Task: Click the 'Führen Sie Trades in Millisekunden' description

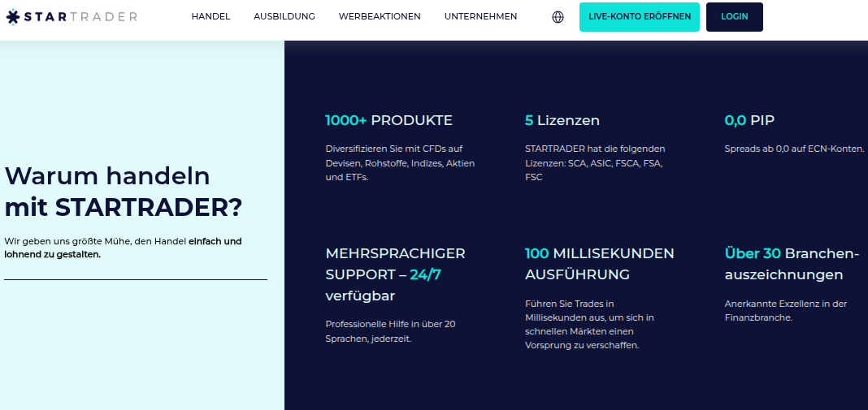Action: (589, 324)
